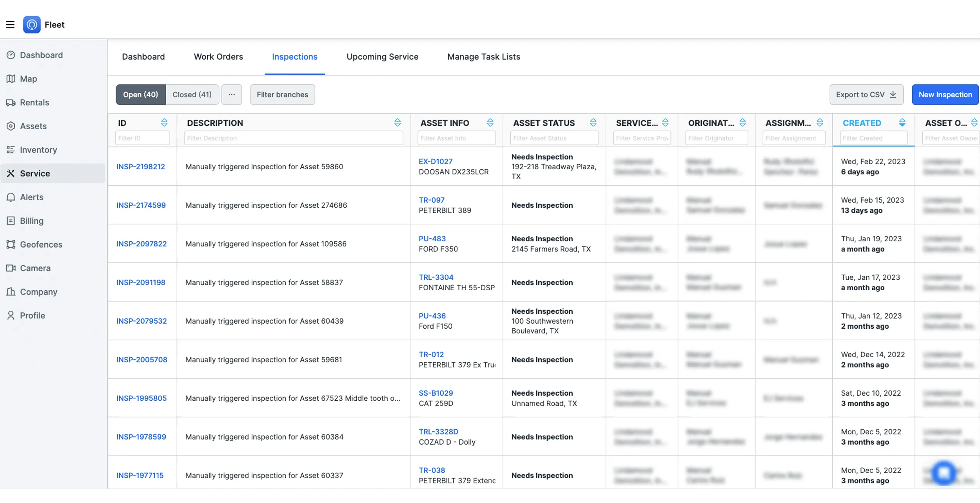
Task: Open the Upcoming Service tab
Action: [382, 57]
